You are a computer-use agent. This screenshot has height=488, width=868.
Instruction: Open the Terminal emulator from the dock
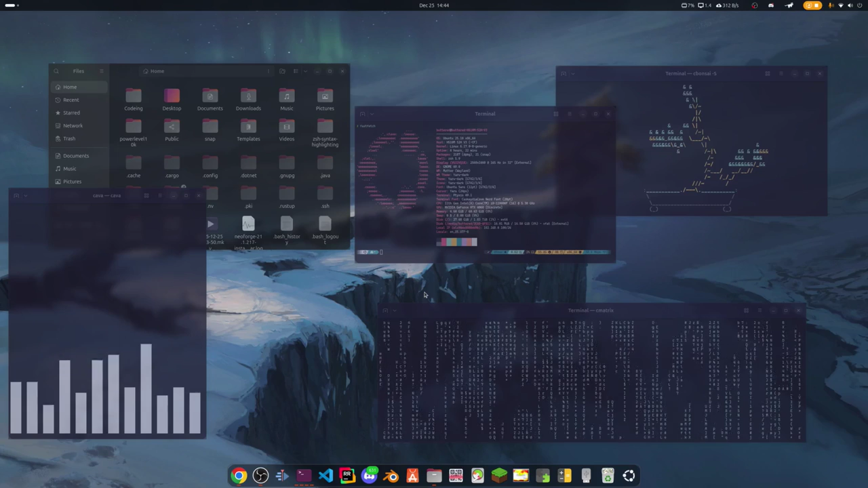(303, 475)
